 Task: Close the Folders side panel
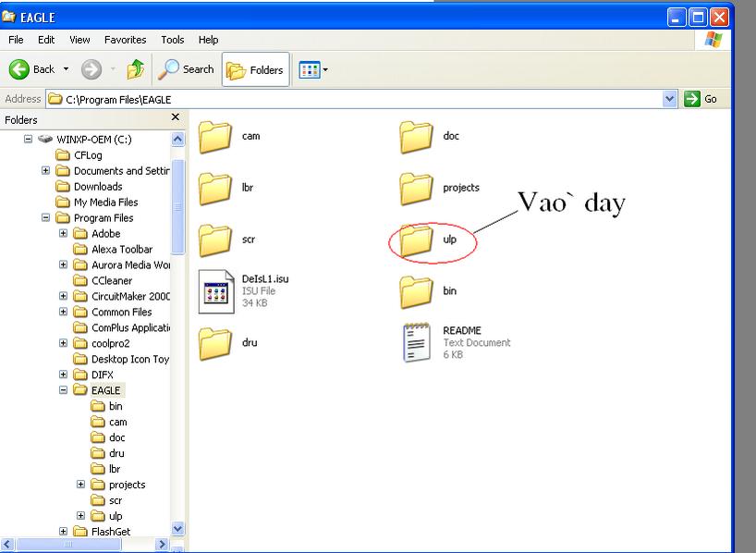(x=176, y=117)
